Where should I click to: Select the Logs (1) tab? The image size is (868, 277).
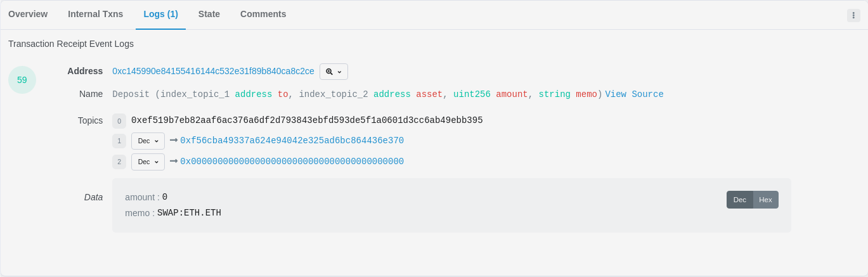pos(160,14)
